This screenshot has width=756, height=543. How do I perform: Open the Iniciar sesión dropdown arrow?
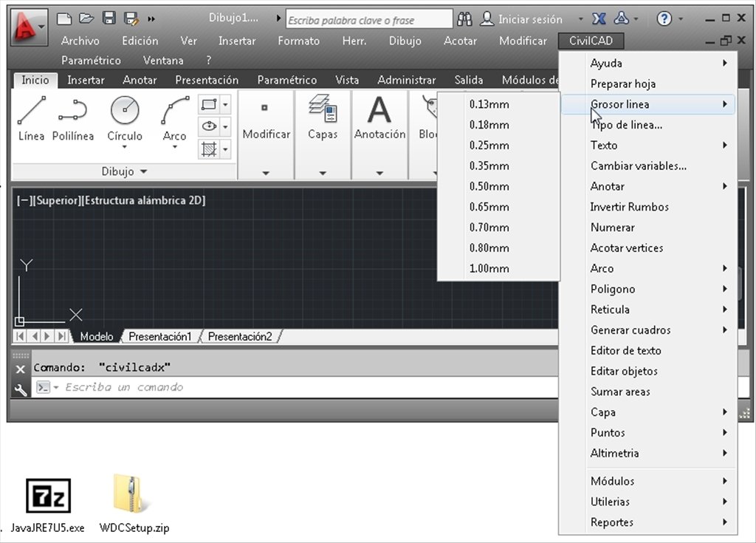pyautogui.click(x=580, y=18)
